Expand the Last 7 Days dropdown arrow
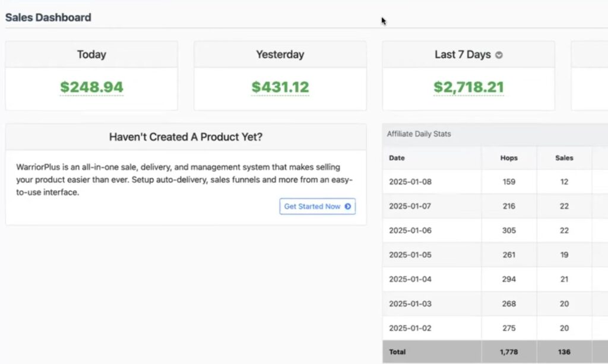 (x=499, y=55)
